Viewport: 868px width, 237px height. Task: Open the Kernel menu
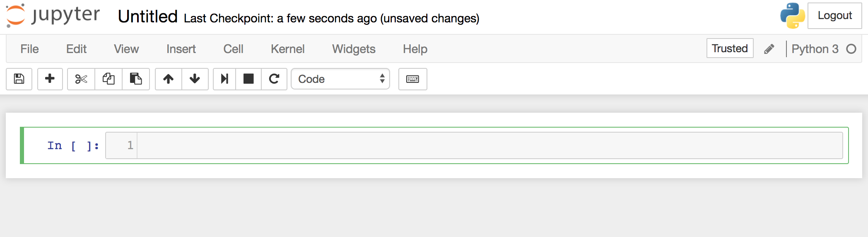[x=287, y=49]
